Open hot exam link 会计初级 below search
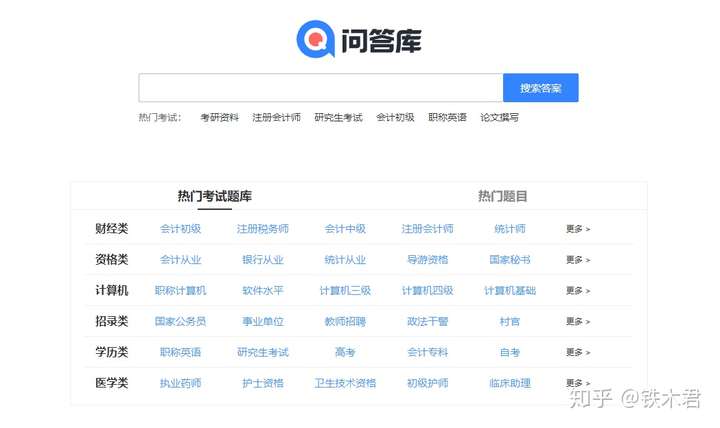The image size is (720, 428). point(395,118)
